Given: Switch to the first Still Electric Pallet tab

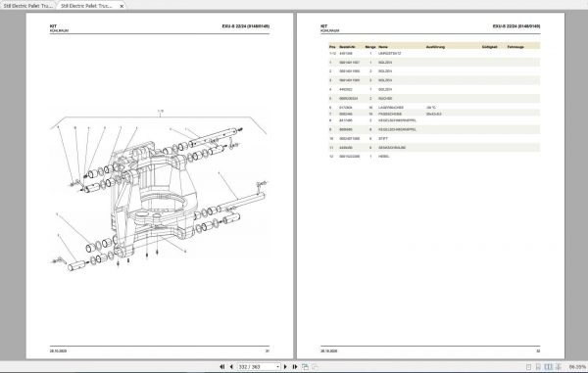Looking at the screenshot, I should click(x=27, y=6).
